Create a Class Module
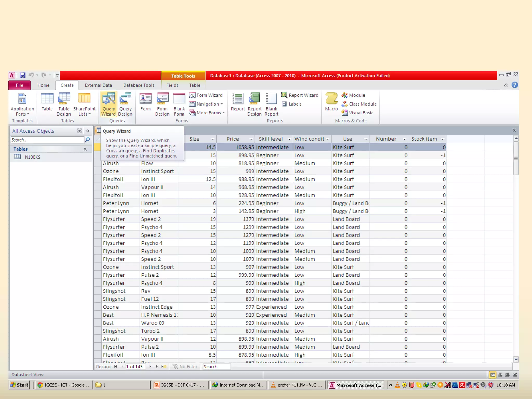 359,104
